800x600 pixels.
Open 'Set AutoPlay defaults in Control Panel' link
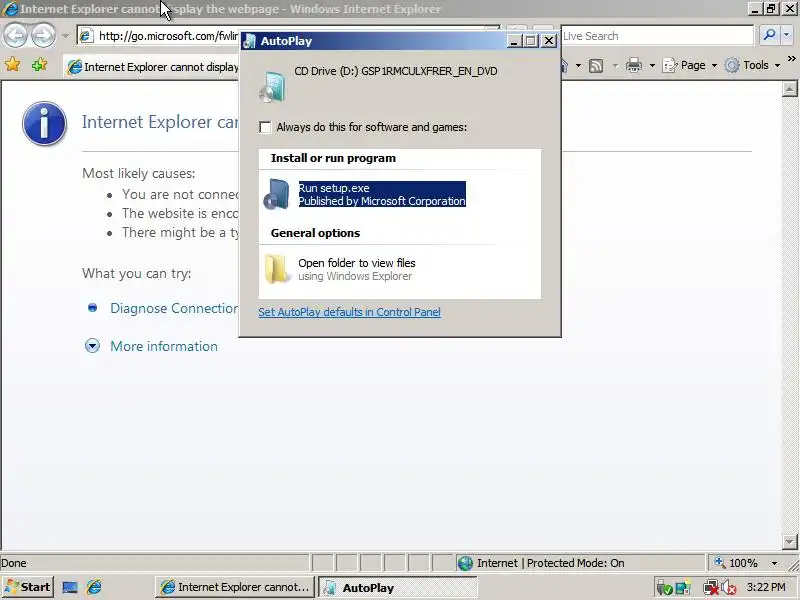point(349,312)
